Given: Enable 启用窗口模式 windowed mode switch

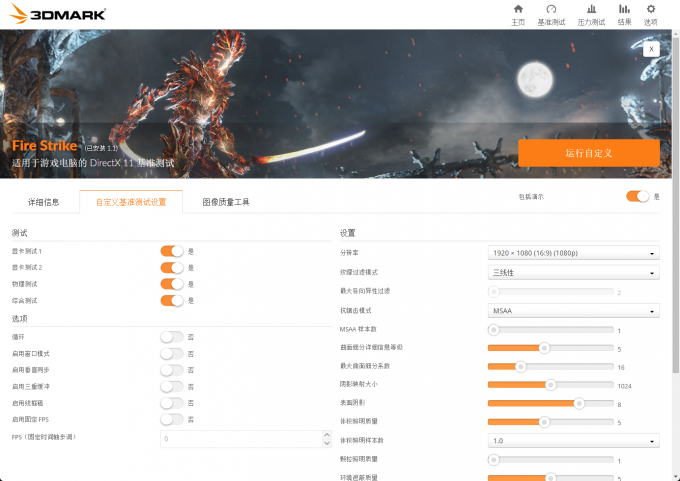Looking at the screenshot, I should tap(172, 354).
